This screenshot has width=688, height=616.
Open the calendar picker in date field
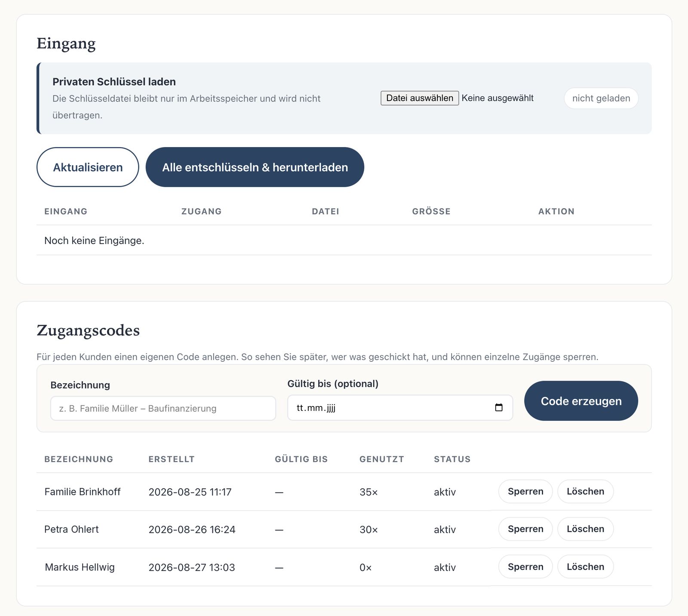tap(499, 407)
